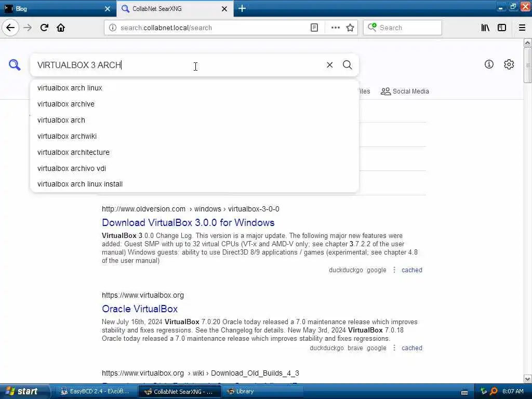
Task: Switch to CollabNet SearXNG taskbar button
Action: tap(179, 392)
